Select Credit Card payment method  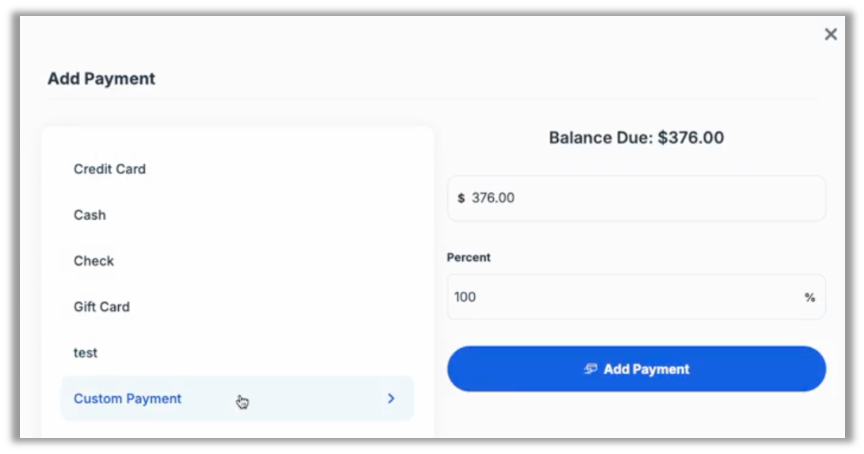pyautogui.click(x=110, y=169)
